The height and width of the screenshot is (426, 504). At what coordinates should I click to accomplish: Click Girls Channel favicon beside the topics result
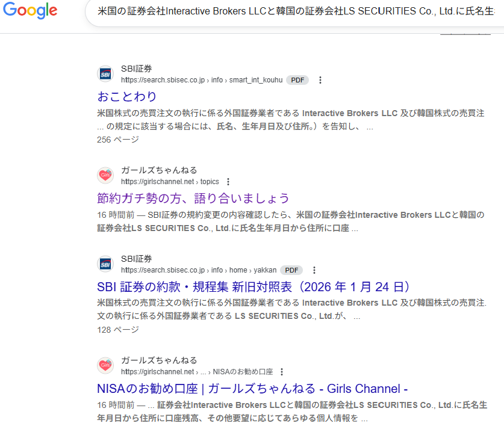tap(105, 176)
